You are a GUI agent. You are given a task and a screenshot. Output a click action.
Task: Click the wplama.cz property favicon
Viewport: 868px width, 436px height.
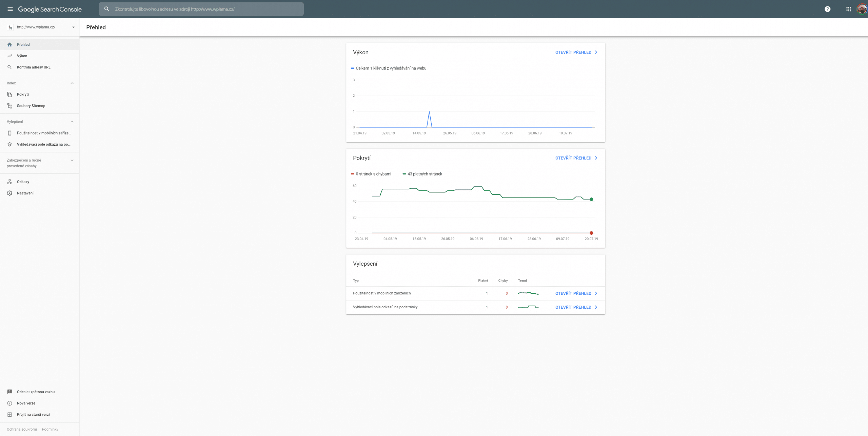(x=10, y=27)
